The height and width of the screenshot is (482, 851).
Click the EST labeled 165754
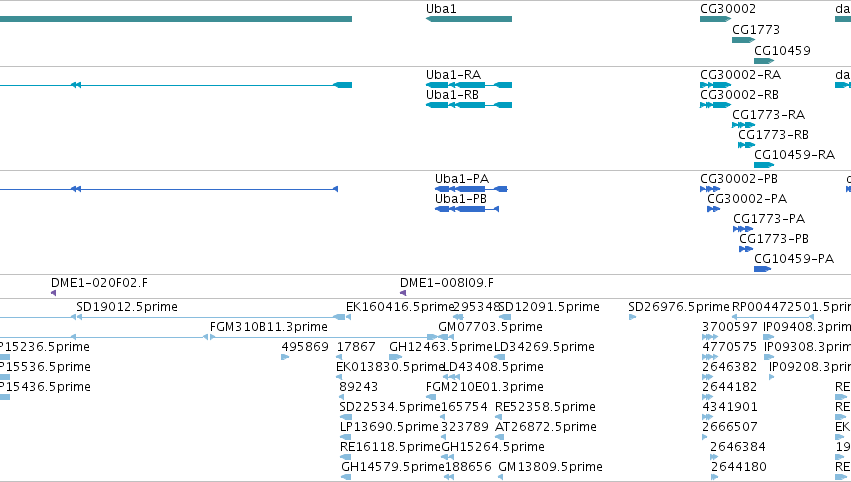tap(464, 408)
